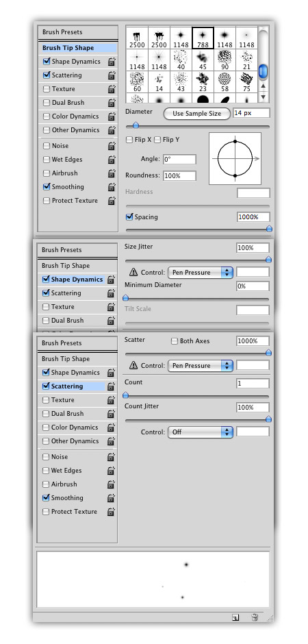
Task: Enable the Flip X checkbox
Action: pos(129,140)
